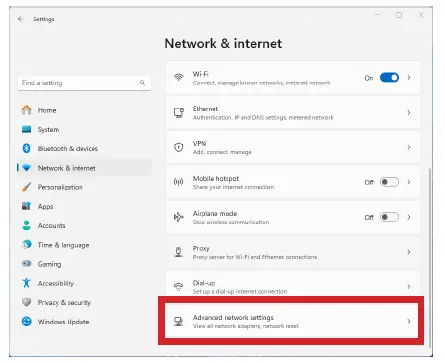Switch on Airplane mode toggle

pos(389,217)
